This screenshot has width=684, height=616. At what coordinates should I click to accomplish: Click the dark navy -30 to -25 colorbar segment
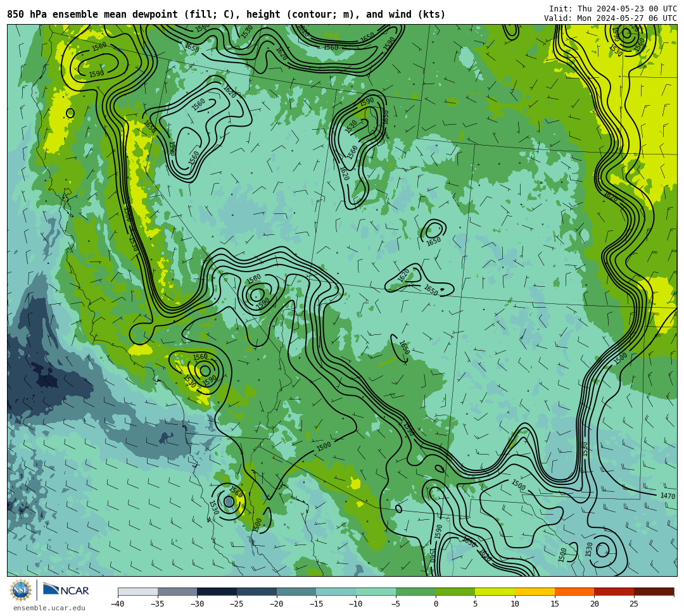[217, 591]
